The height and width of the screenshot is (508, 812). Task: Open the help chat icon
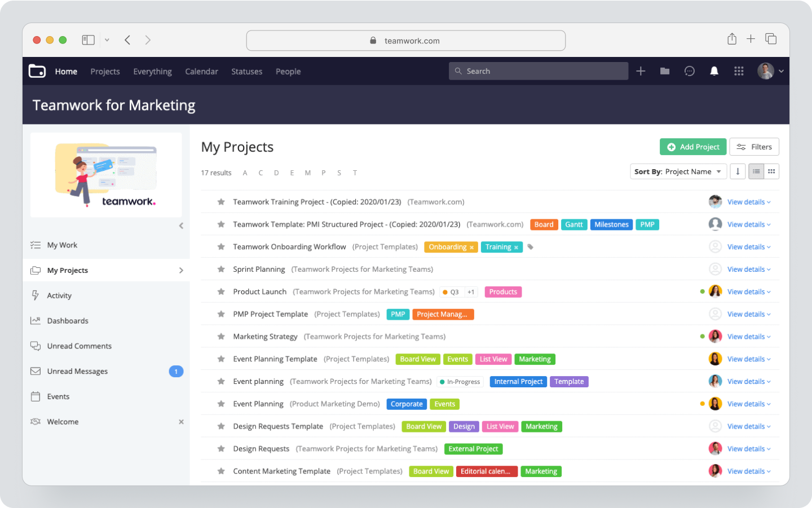(x=689, y=71)
